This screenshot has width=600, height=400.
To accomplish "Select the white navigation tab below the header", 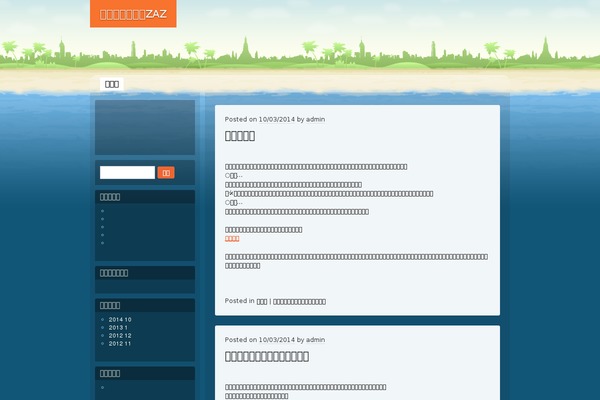I will click(112, 84).
